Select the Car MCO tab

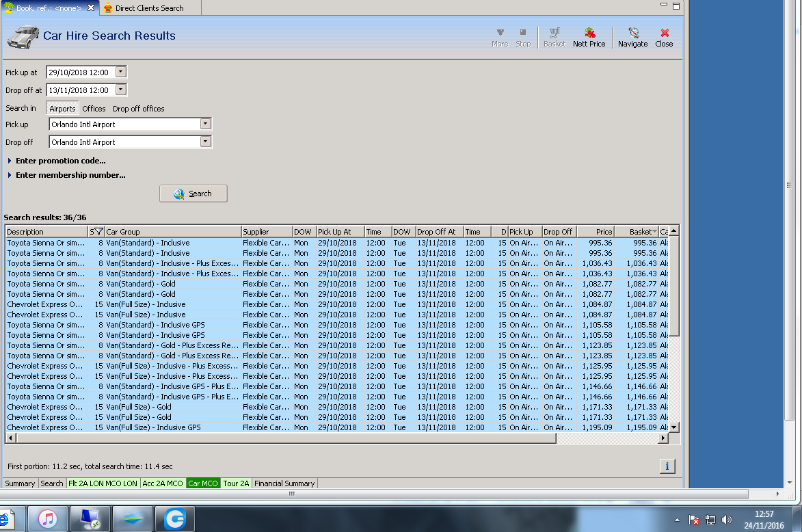(202, 483)
